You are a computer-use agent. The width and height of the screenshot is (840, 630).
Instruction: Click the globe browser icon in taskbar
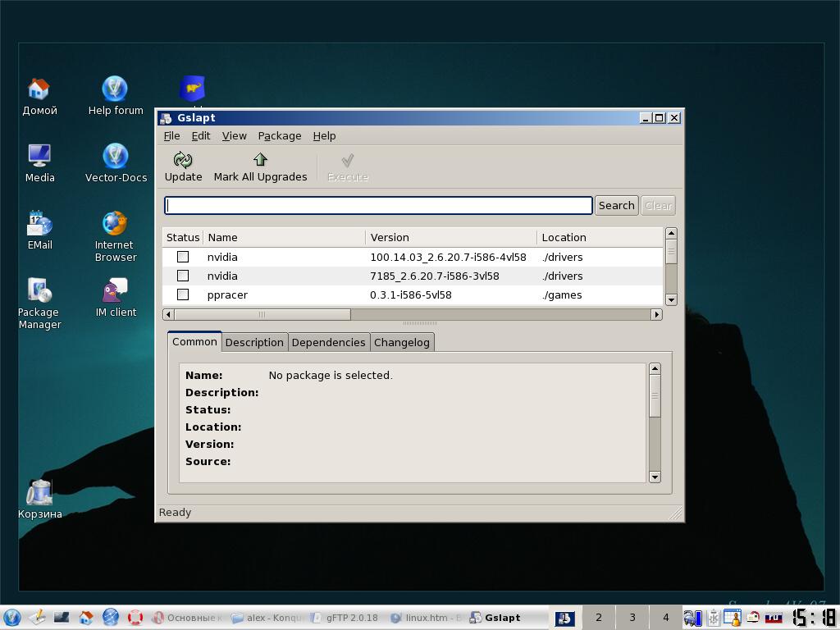(111, 617)
